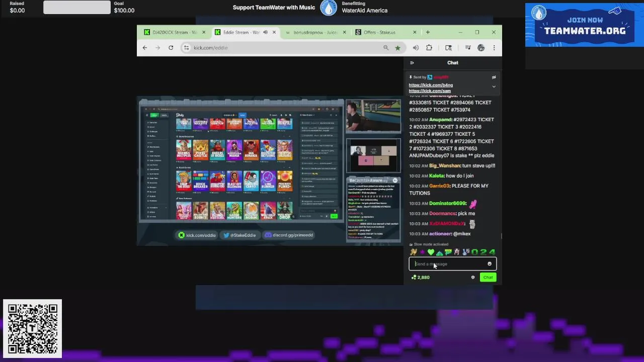Open chat settings gear icon
This screenshot has height=362, width=644.
(x=473, y=278)
